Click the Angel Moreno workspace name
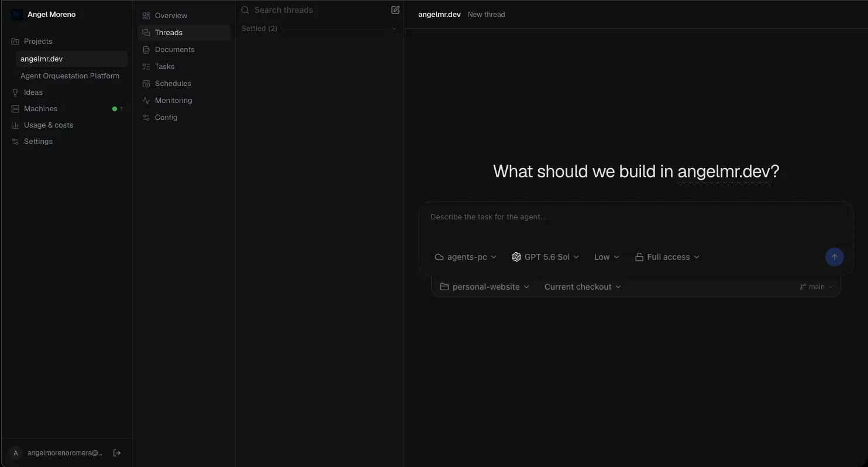 coord(51,15)
